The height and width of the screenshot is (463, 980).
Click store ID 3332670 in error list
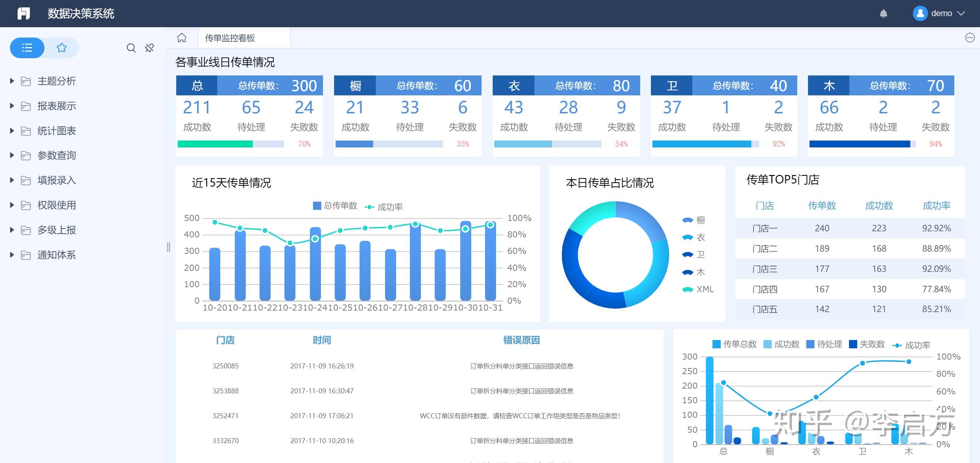[225, 441]
